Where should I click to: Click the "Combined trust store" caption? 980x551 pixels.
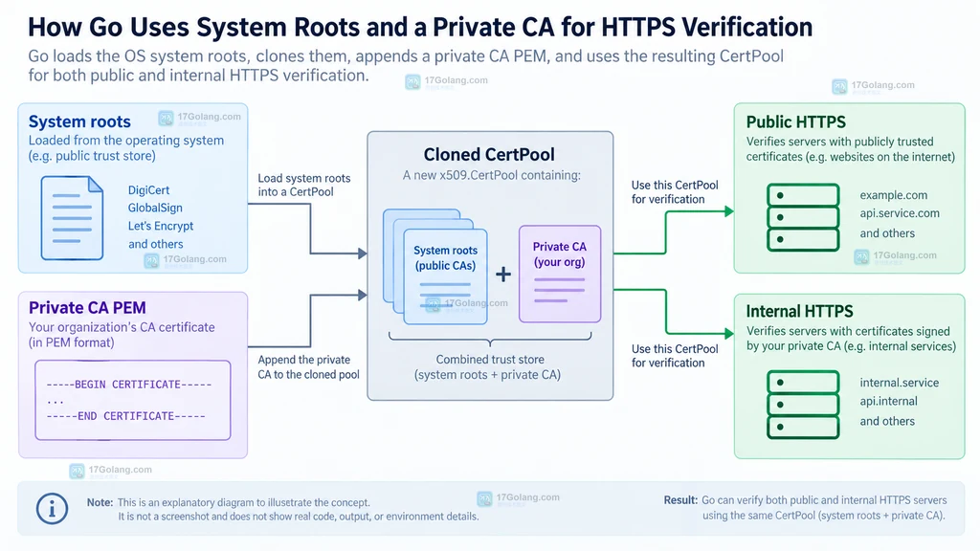tap(490, 360)
